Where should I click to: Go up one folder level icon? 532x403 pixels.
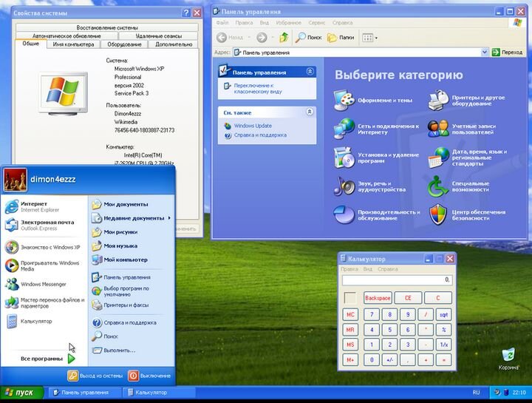pos(284,38)
